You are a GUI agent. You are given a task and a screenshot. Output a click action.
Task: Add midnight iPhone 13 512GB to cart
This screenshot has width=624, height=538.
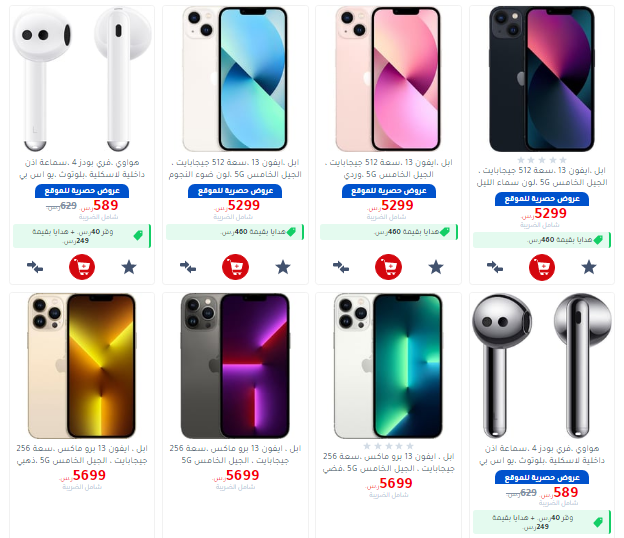tap(542, 267)
